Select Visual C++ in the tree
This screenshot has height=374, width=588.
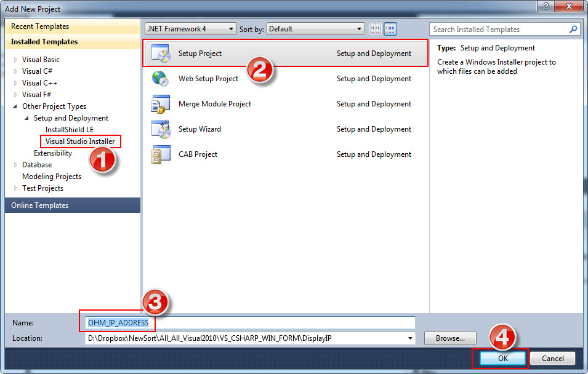click(40, 83)
